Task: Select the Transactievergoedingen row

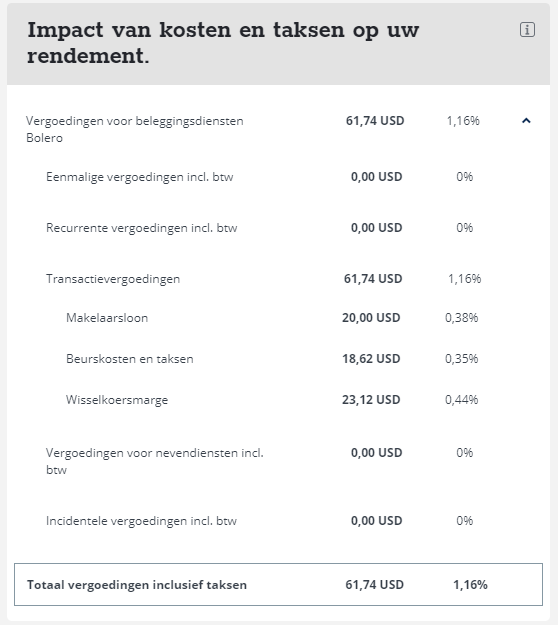Action: pos(278,279)
